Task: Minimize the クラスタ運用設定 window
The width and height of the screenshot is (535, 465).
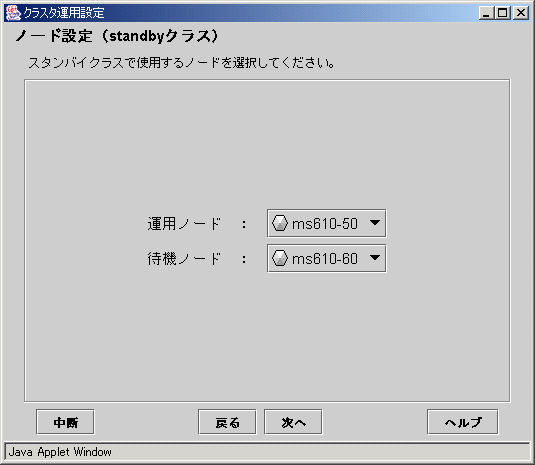Action: [486, 13]
